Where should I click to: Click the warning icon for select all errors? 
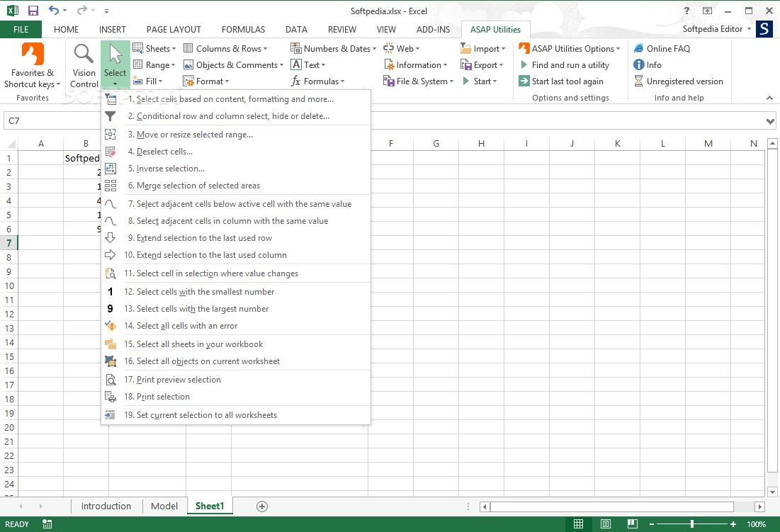tap(111, 326)
